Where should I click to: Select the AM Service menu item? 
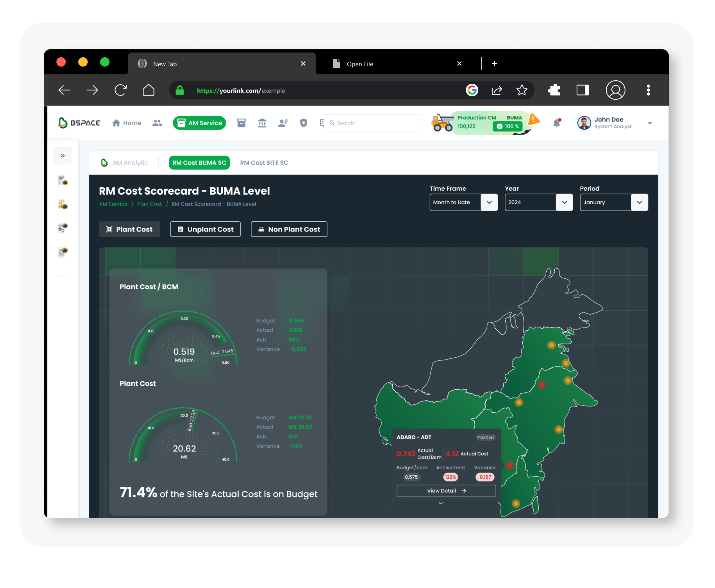(x=199, y=123)
